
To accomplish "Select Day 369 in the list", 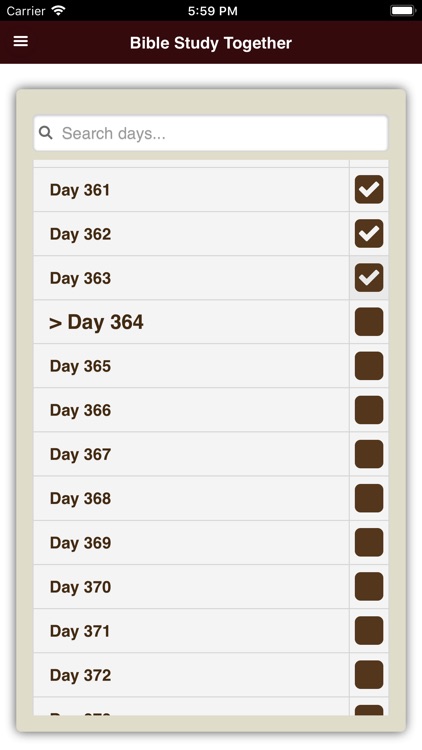I will (x=191, y=542).
